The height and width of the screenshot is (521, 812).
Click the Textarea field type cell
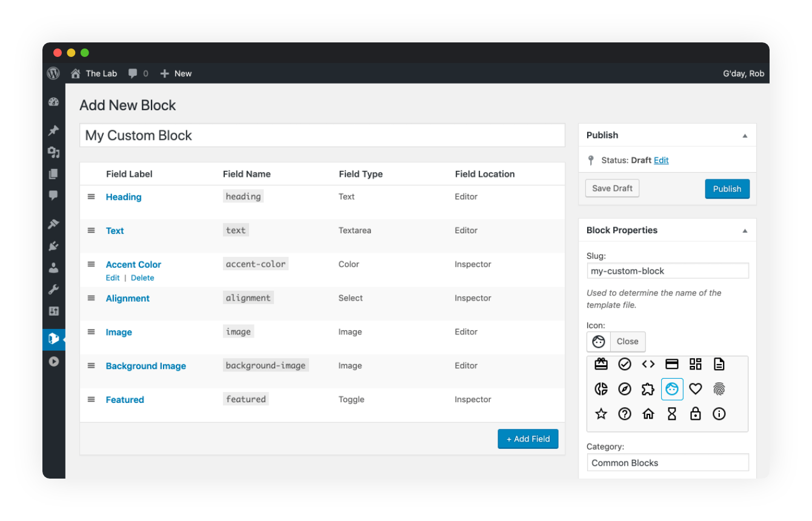(354, 231)
